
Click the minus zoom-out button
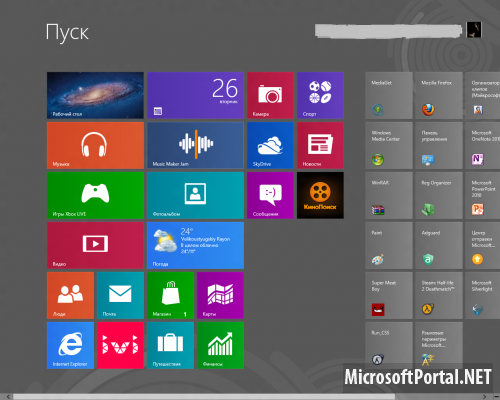[496, 397]
